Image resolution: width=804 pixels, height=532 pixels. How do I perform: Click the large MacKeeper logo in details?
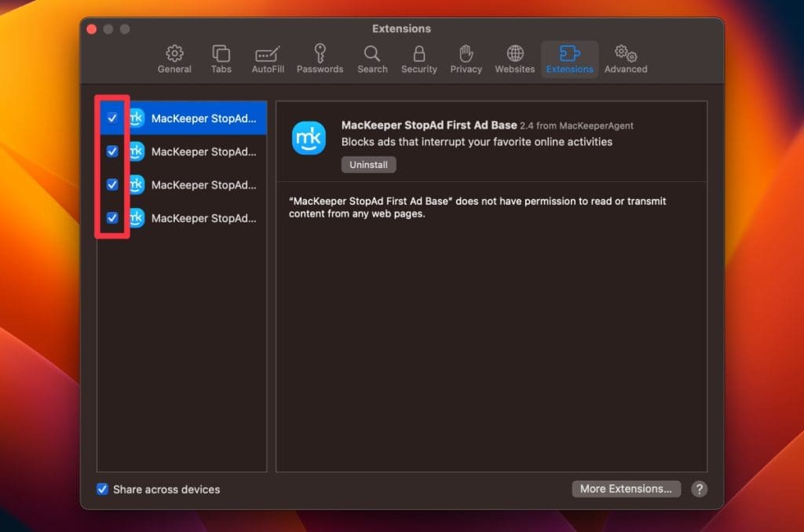click(309, 138)
